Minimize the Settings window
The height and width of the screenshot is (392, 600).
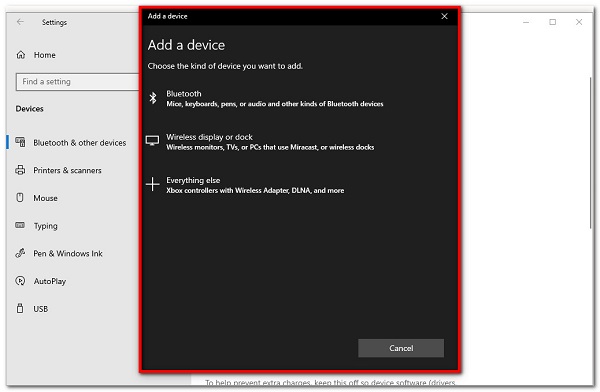pos(526,22)
